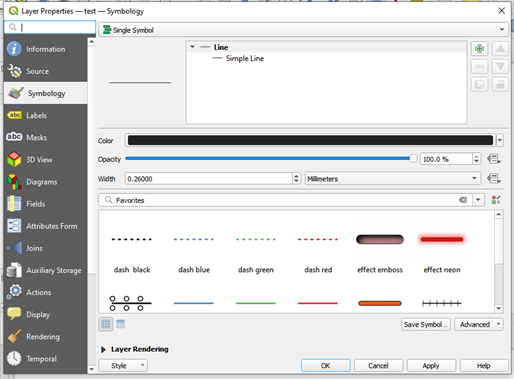Screen dimensions: 514x379
Task: Open the 3D View tab
Action: click(46, 160)
